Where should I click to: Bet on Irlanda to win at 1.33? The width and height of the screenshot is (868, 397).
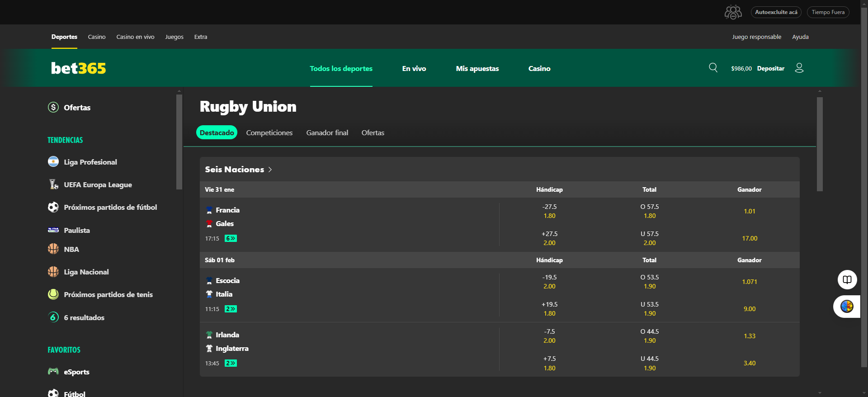[x=750, y=336]
